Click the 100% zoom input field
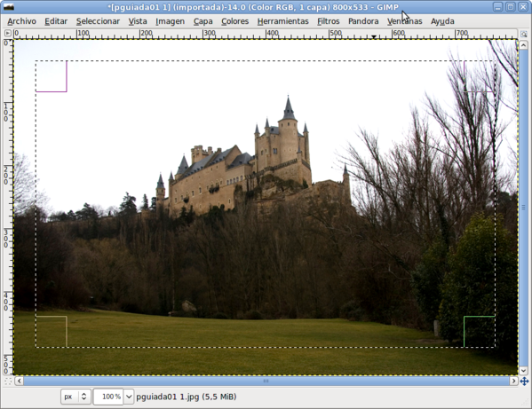 108,397
